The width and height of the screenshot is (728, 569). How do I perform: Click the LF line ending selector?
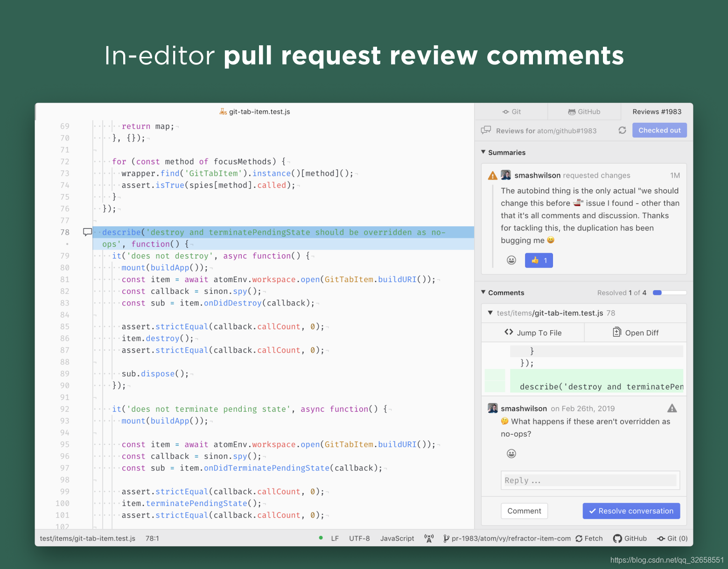(x=335, y=538)
